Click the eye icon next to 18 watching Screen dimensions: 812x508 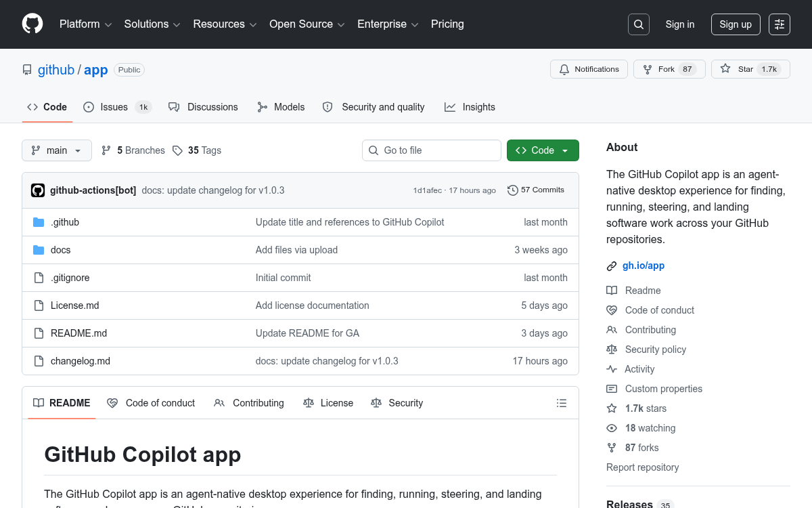point(612,428)
